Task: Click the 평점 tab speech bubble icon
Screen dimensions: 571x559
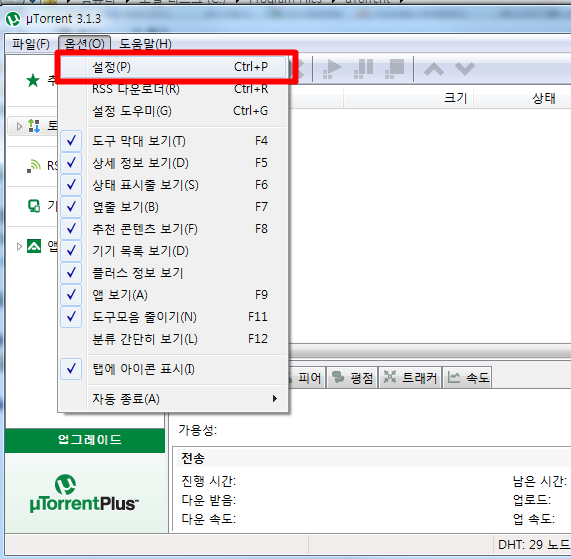Action: (338, 377)
